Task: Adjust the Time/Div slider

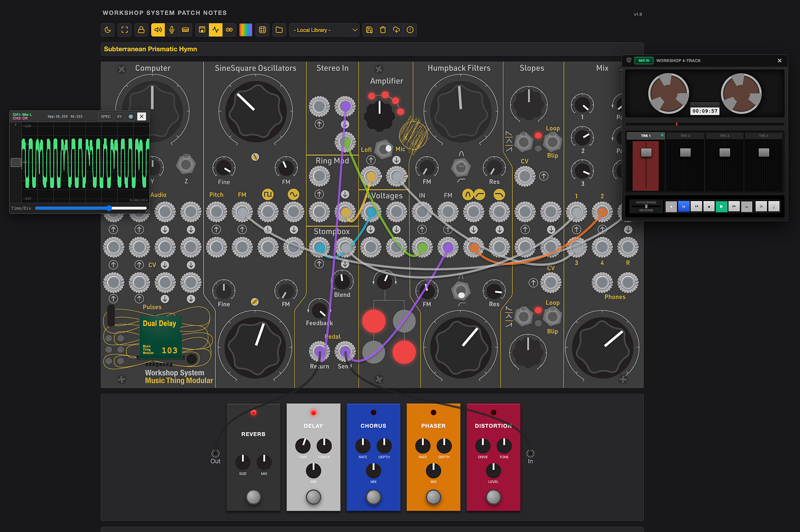Action: tap(91, 208)
